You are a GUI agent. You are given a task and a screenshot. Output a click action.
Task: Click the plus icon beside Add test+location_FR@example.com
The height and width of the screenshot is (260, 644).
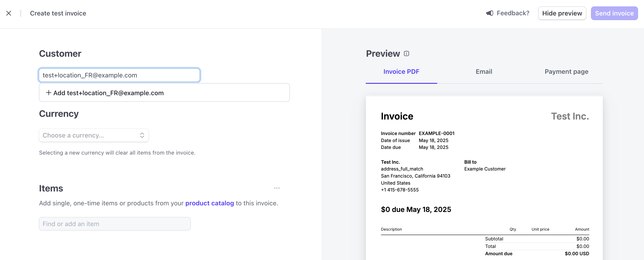(49, 93)
